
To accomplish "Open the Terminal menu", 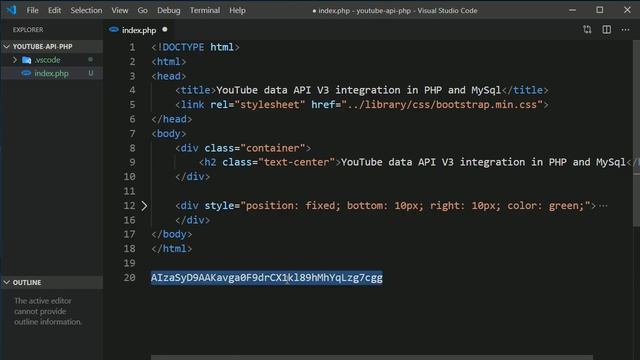I will pyautogui.click(x=204, y=10).
